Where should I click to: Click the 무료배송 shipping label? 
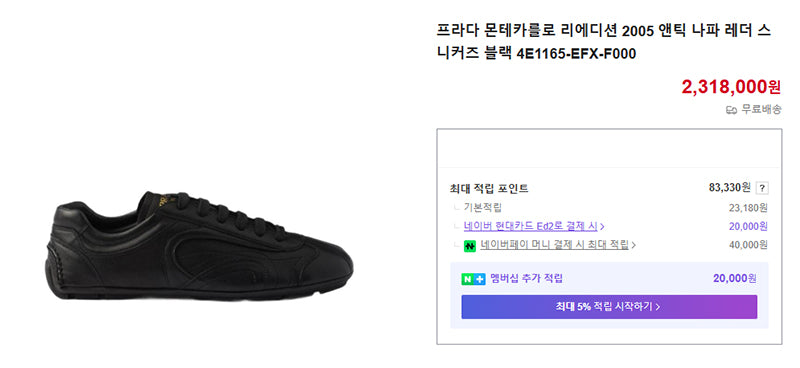761,109
